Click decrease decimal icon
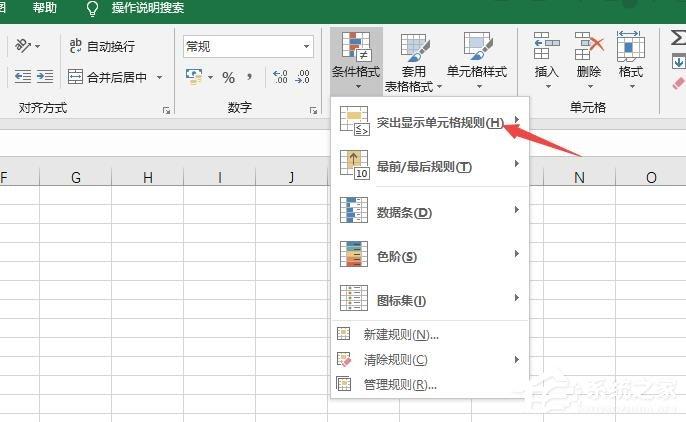 [x=303, y=77]
